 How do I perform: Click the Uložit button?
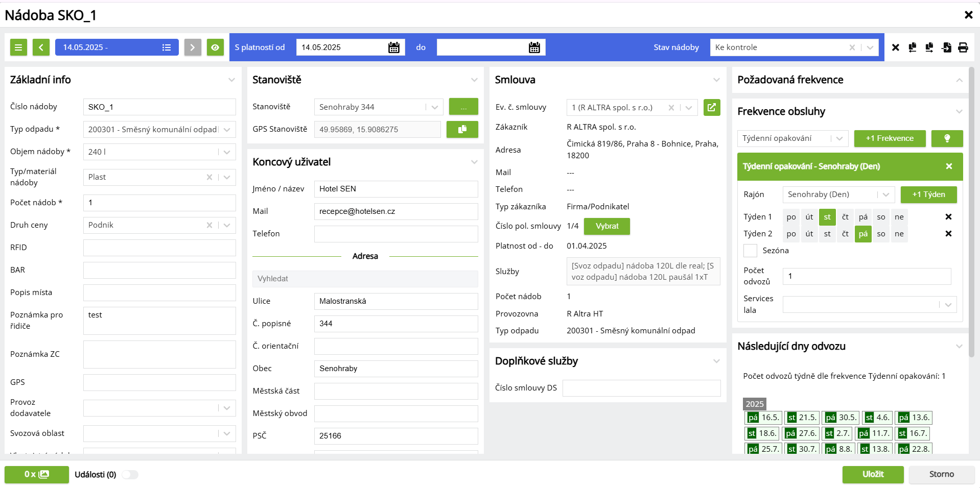coord(873,474)
